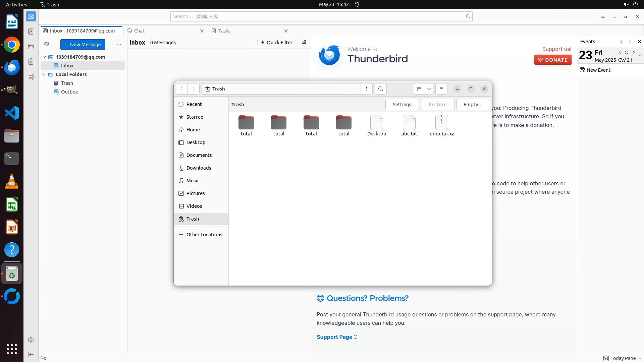Click the Thunderbird global search field
This screenshot has width=644, height=362.
pos(319,16)
